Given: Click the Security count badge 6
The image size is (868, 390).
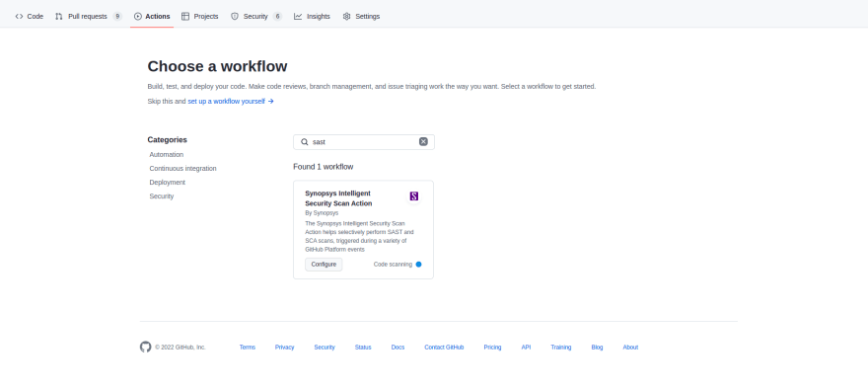Looking at the screenshot, I should (277, 16).
